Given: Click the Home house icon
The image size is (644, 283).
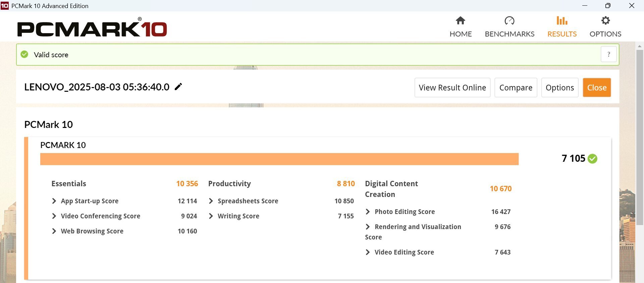Looking at the screenshot, I should coord(461,21).
